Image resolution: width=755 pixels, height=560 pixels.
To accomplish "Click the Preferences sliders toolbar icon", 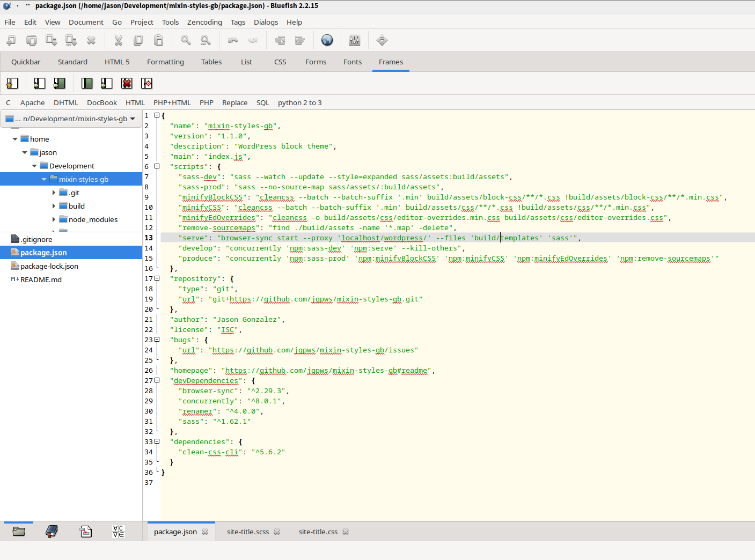I will (355, 40).
